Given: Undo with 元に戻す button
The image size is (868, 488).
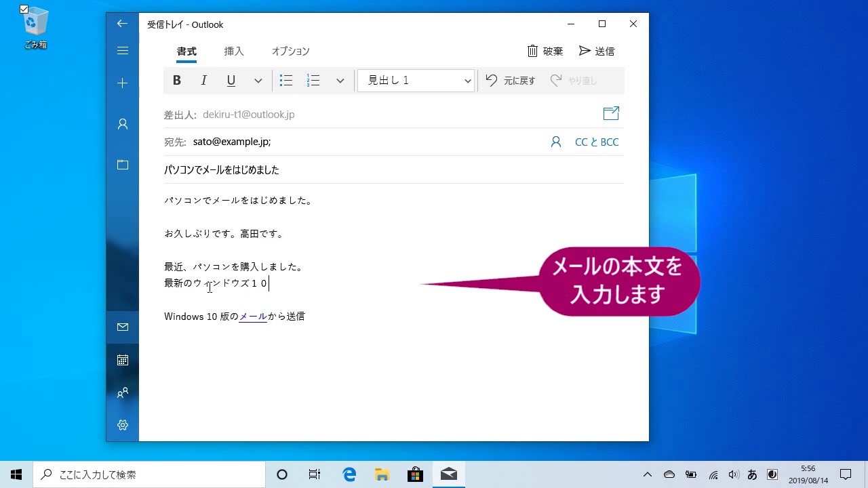Looking at the screenshot, I should (x=511, y=81).
